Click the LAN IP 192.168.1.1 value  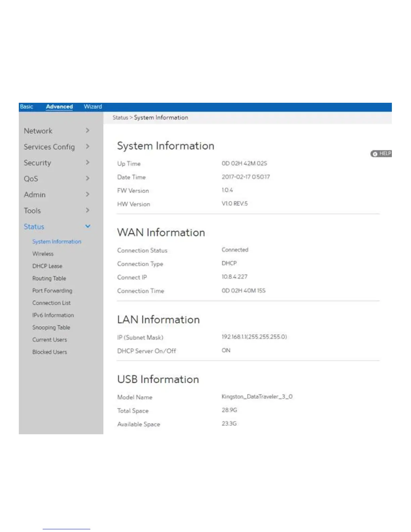[x=254, y=337]
